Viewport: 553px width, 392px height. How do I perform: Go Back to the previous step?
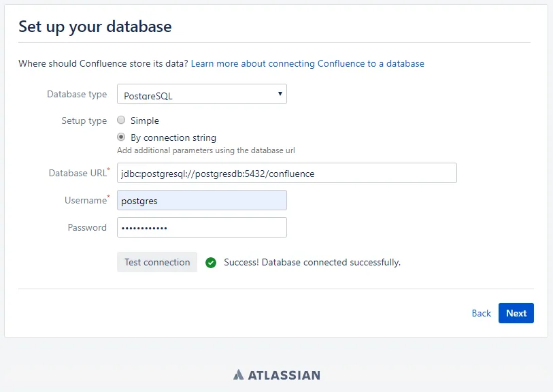(x=481, y=313)
